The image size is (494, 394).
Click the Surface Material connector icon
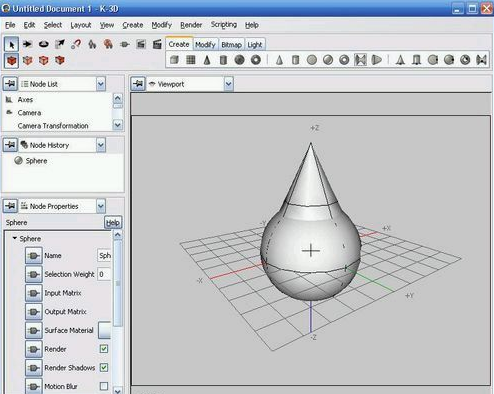coord(34,330)
